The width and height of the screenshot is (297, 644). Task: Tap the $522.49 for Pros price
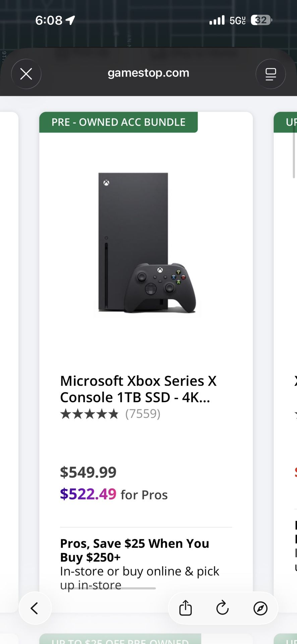pyautogui.click(x=88, y=494)
